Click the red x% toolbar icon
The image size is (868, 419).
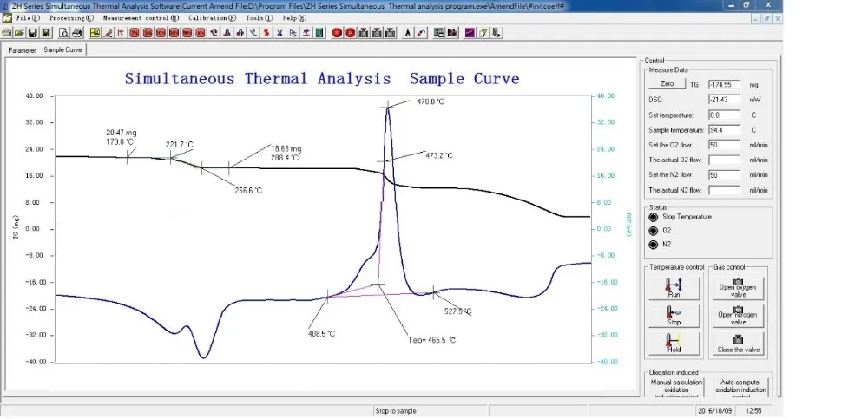(201, 33)
